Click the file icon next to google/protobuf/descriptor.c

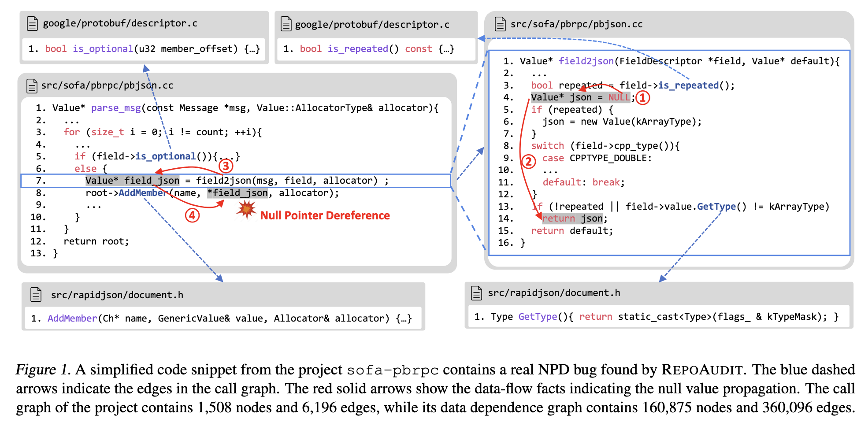tap(33, 24)
